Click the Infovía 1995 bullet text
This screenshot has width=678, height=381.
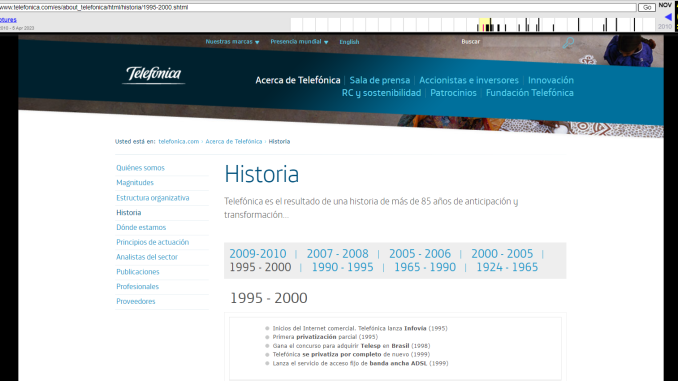tap(360, 328)
